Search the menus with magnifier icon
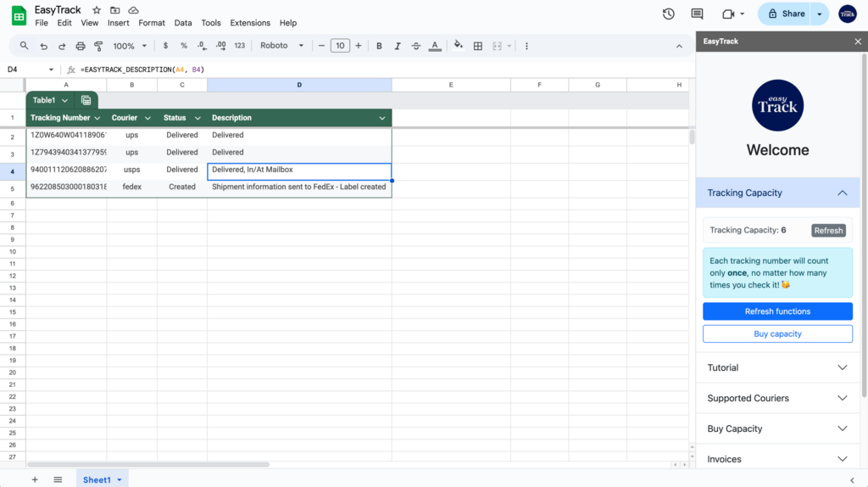 (24, 46)
